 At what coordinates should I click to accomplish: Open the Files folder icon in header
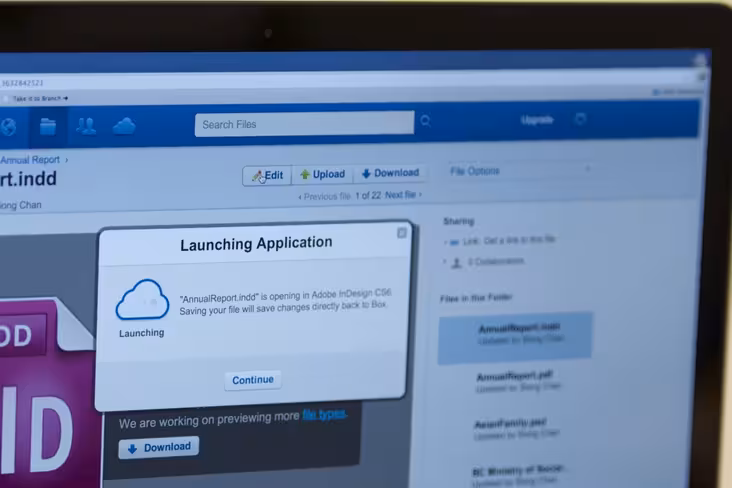point(48,127)
